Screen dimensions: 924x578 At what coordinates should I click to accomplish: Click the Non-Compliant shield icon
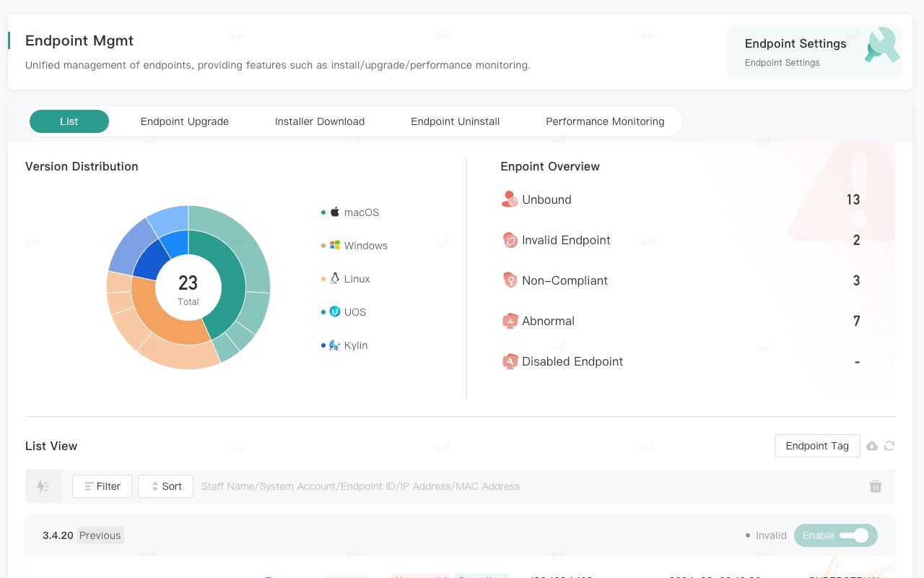tap(510, 280)
